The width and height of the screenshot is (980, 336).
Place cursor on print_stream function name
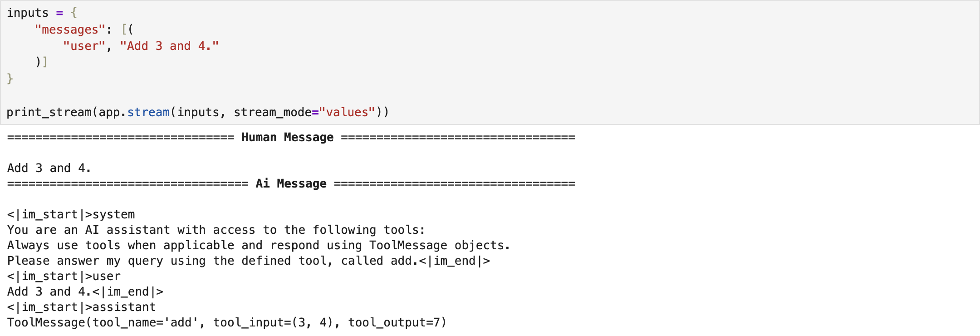49,113
